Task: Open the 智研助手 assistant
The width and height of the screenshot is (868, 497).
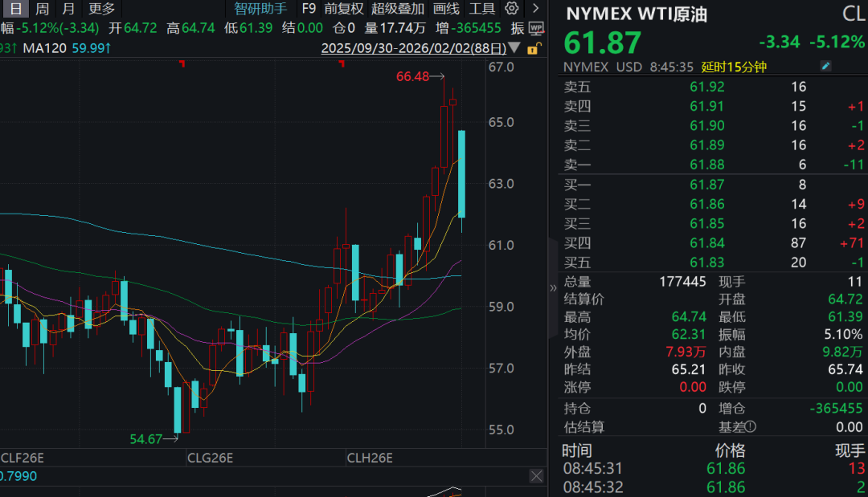Action: [260, 9]
